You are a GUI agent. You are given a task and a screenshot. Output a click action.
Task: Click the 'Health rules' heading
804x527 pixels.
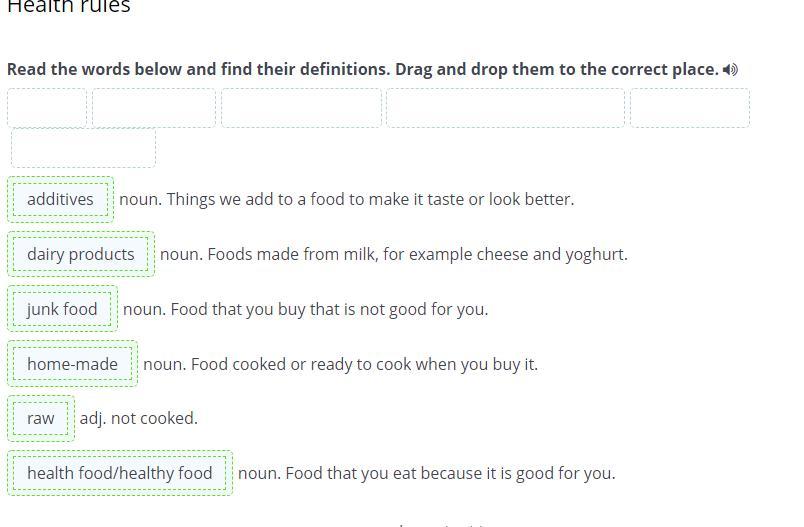(x=69, y=7)
